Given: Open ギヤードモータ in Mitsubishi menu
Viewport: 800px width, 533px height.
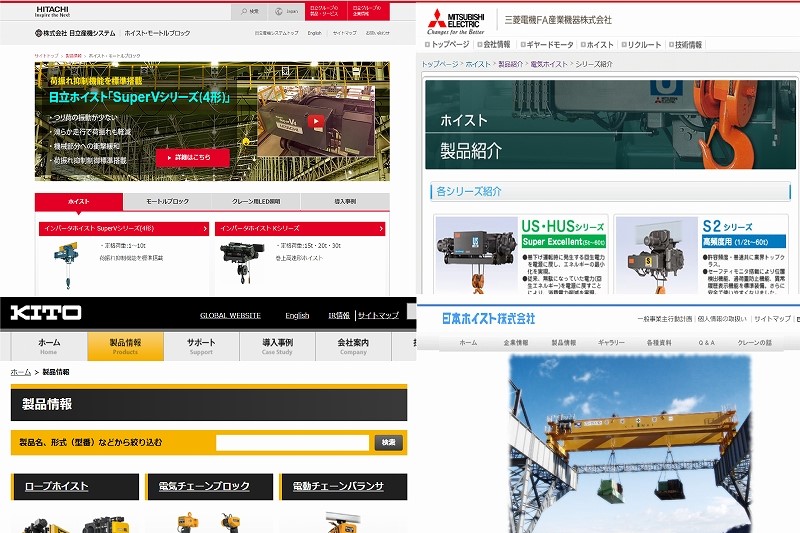Looking at the screenshot, I should 547,44.
